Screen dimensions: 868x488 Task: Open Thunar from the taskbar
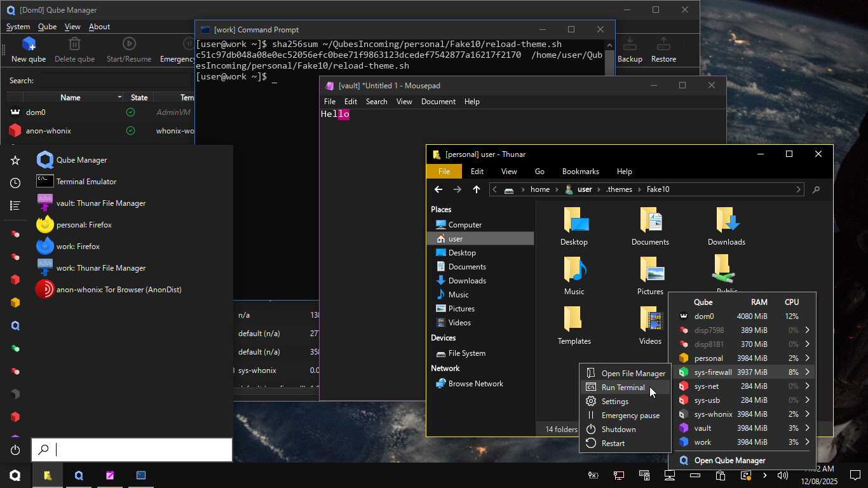tap(48, 475)
